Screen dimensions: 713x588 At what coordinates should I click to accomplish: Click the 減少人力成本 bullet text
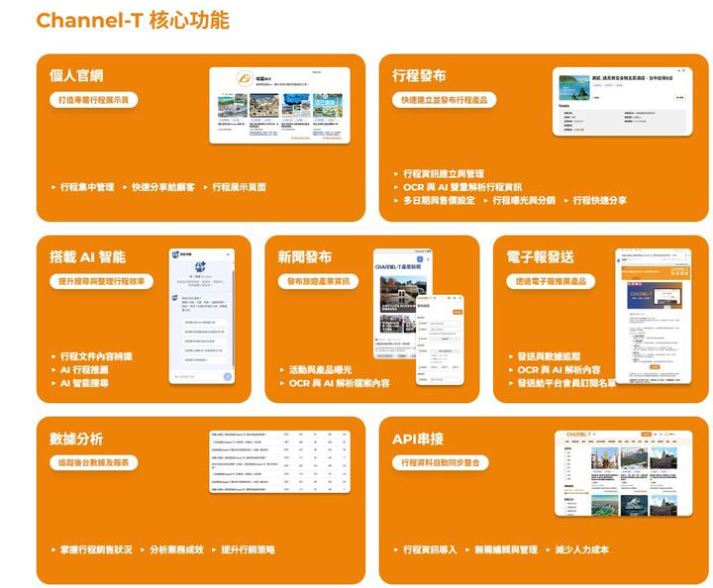click(581, 549)
